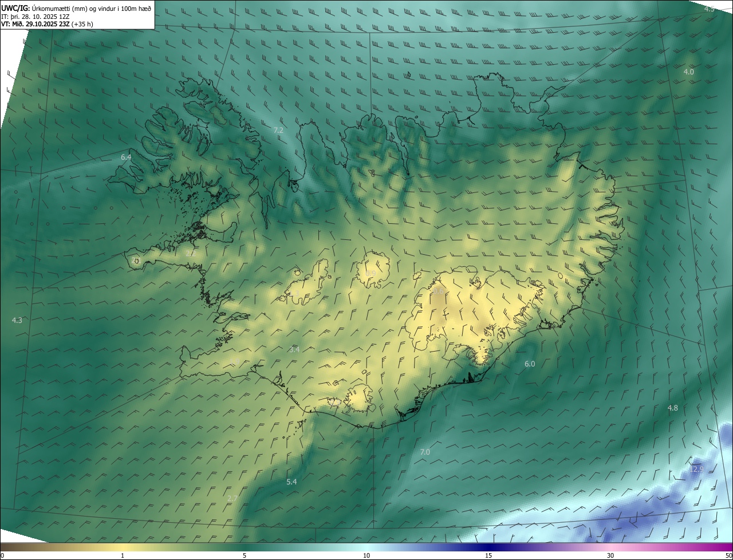Click the 7.2 value label on the map
733x560 pixels.
(x=278, y=131)
